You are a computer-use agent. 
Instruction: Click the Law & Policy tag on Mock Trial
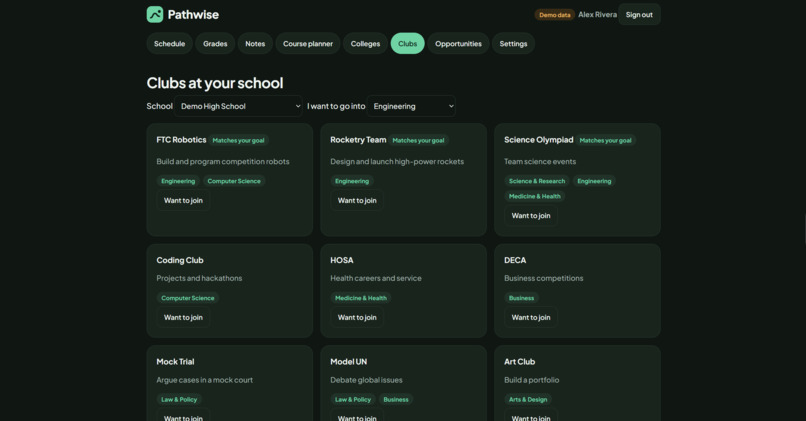(179, 399)
